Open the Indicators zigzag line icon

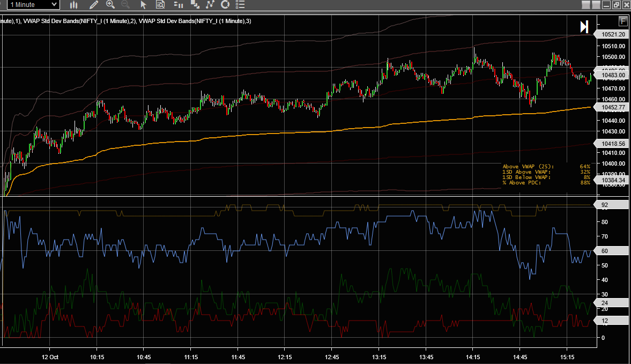(210, 4)
